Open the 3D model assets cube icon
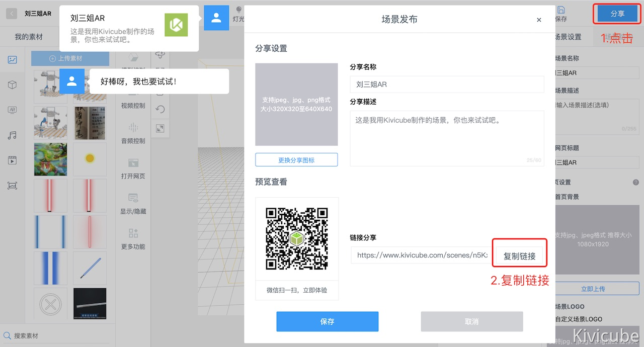Viewport: 644px width, 347px height. [x=13, y=85]
